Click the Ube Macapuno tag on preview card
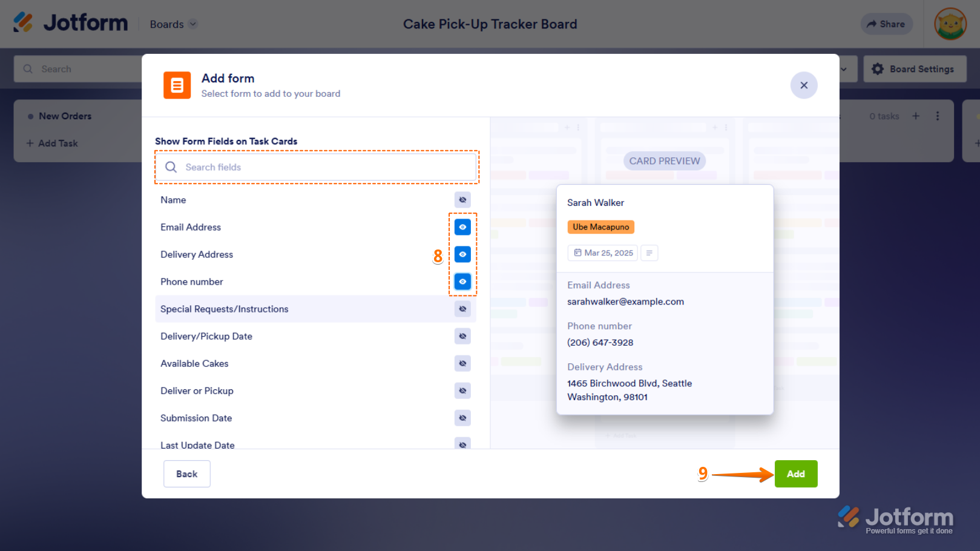 pyautogui.click(x=601, y=227)
